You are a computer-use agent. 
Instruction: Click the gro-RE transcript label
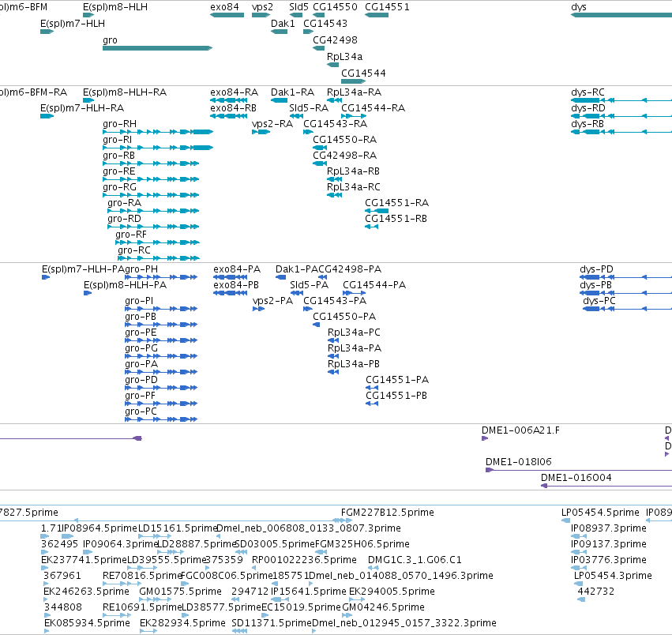(x=119, y=171)
